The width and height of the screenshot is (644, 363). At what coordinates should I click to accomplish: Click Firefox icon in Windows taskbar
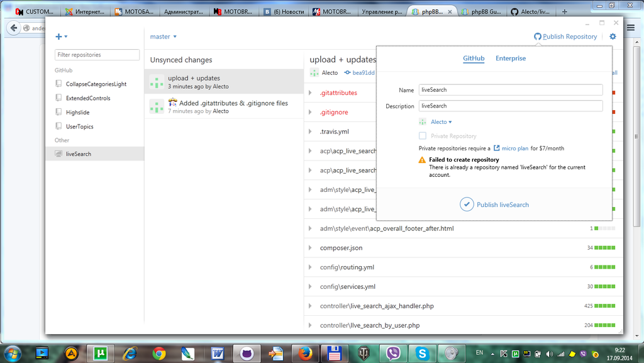tap(304, 353)
